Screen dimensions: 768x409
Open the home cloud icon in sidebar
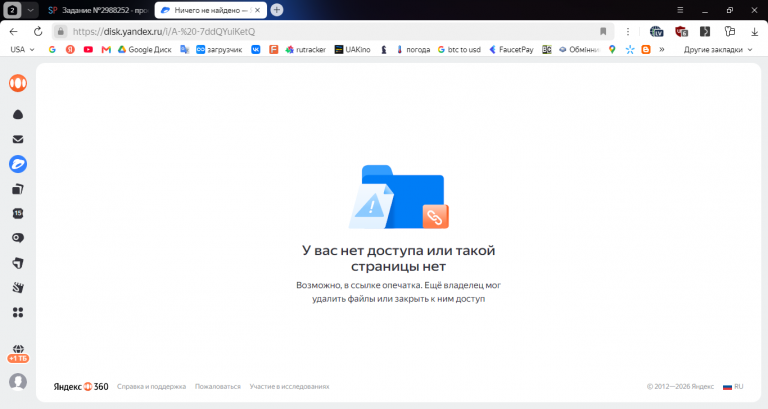pos(18,114)
